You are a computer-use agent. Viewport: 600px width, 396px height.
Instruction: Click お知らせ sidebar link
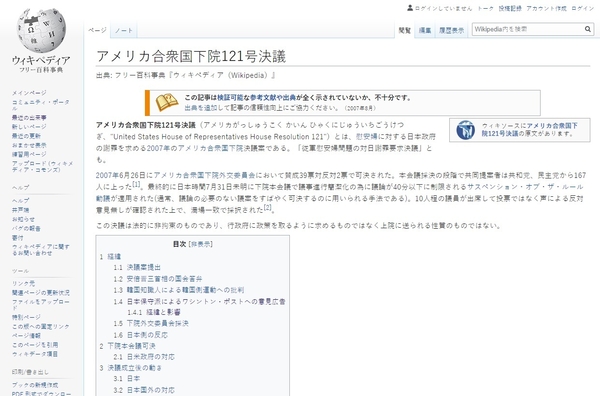pos(23,219)
